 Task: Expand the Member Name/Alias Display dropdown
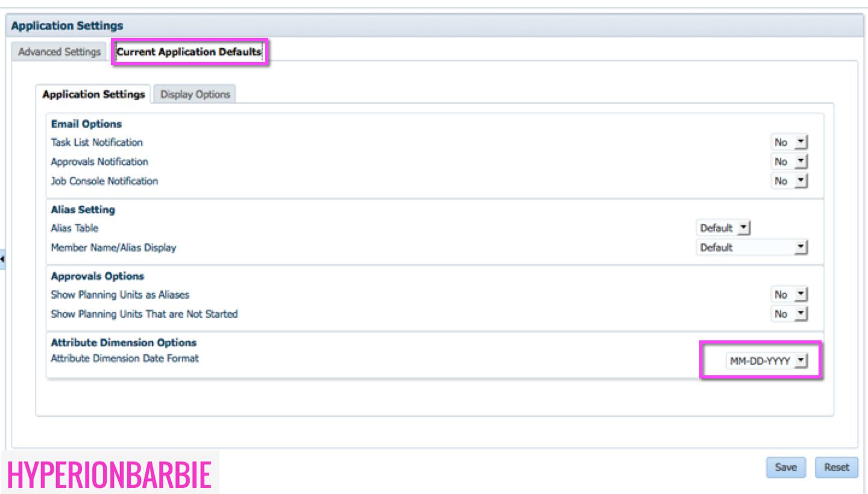[752, 247]
